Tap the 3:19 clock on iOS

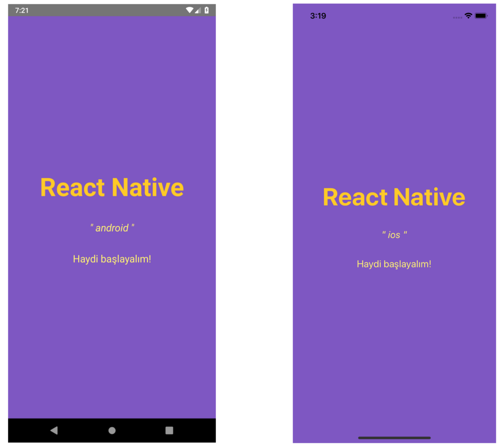coord(318,16)
